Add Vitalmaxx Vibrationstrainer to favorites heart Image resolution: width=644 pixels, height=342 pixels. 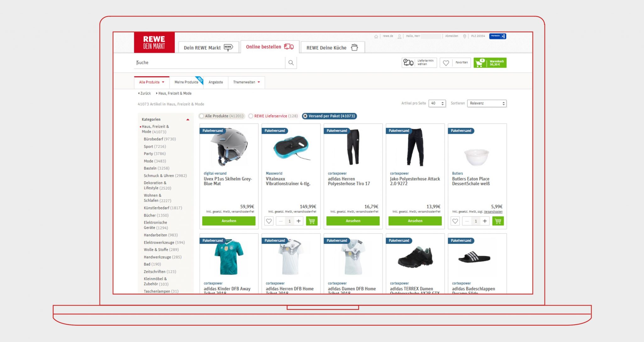pos(269,221)
